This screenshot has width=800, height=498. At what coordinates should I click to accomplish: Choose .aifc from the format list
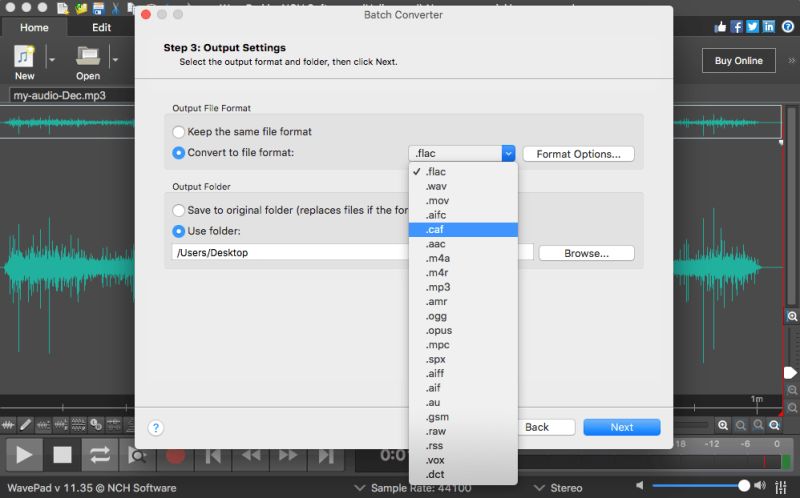(x=463, y=215)
